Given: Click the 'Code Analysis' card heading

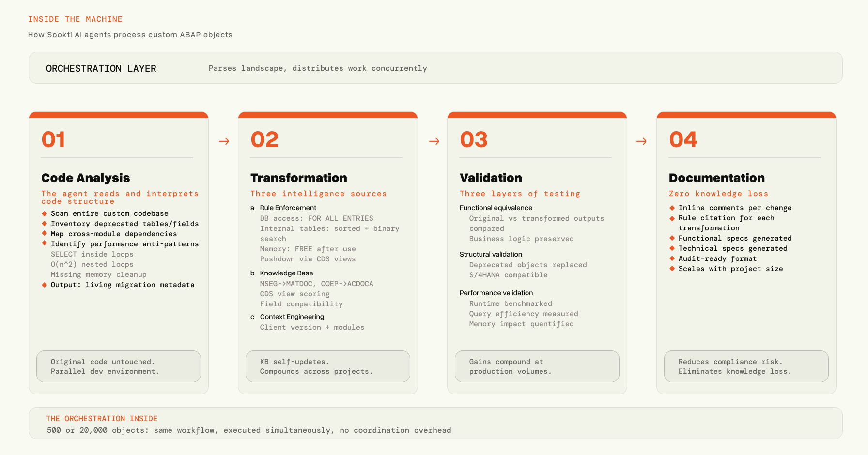Looking at the screenshot, I should click(x=86, y=178).
